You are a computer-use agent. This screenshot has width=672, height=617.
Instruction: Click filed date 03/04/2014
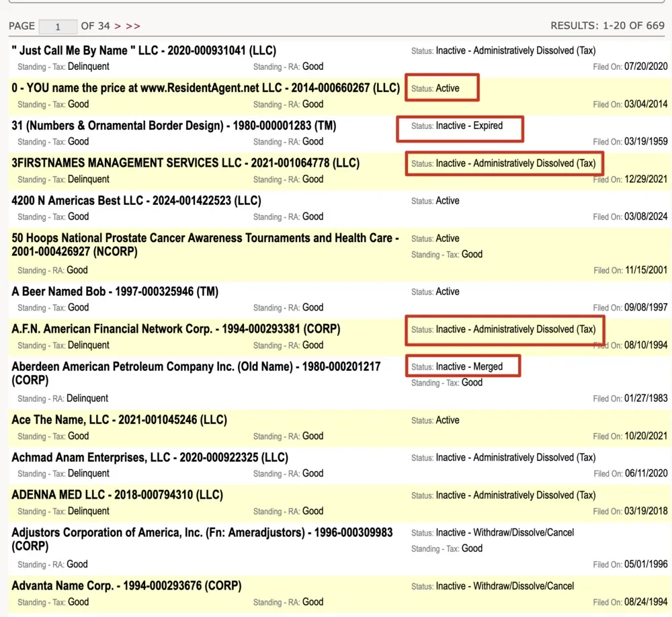click(x=646, y=104)
